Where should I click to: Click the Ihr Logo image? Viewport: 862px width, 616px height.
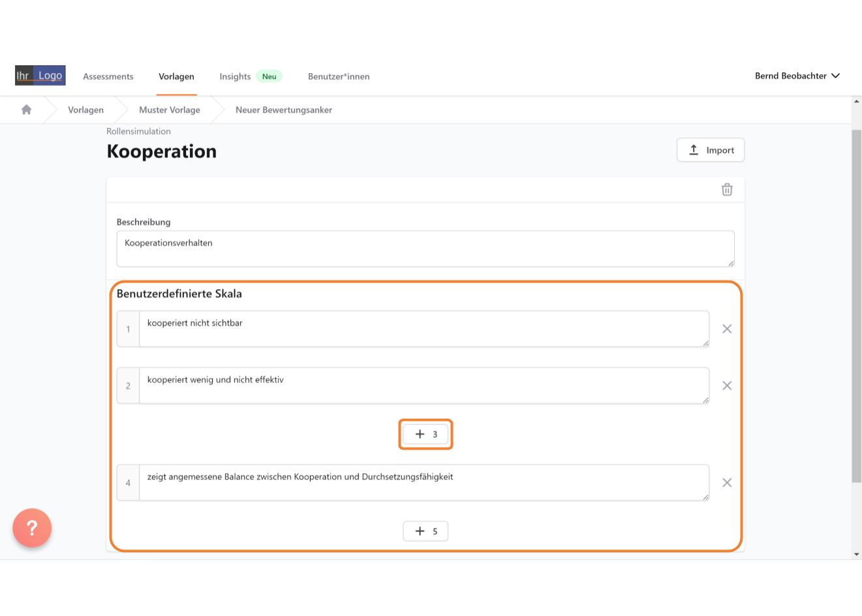click(x=40, y=75)
